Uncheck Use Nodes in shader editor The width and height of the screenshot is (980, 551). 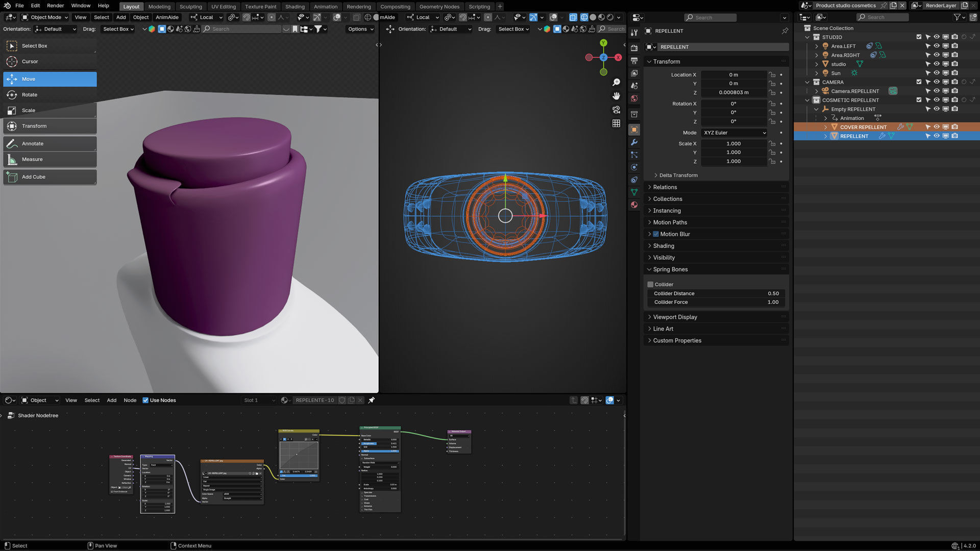(x=145, y=400)
